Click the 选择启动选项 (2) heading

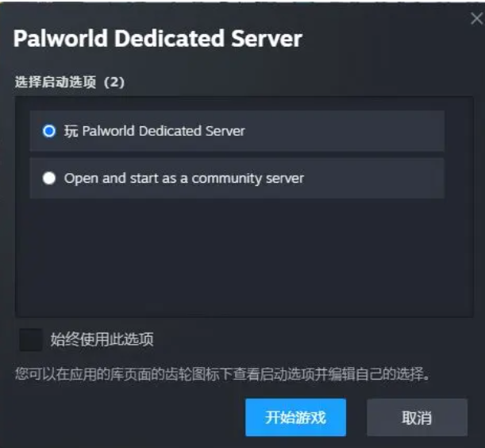pyautogui.click(x=70, y=82)
